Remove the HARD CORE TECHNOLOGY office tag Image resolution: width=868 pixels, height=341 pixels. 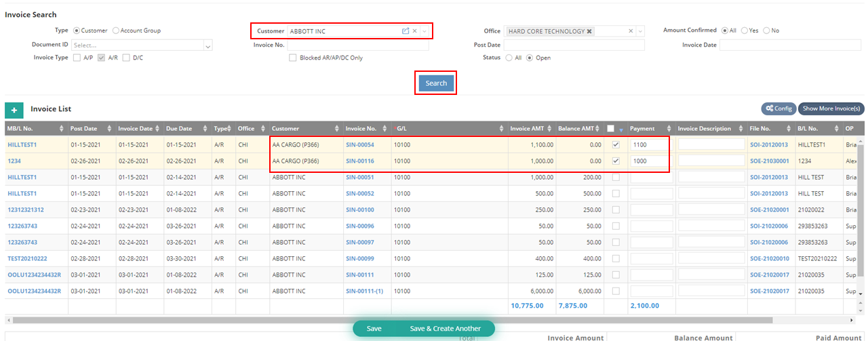click(589, 31)
